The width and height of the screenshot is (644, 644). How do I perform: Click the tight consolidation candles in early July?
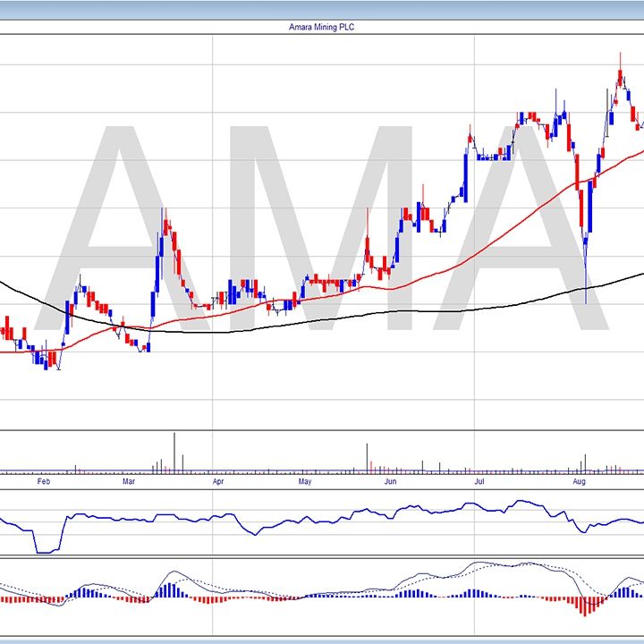[494, 157]
